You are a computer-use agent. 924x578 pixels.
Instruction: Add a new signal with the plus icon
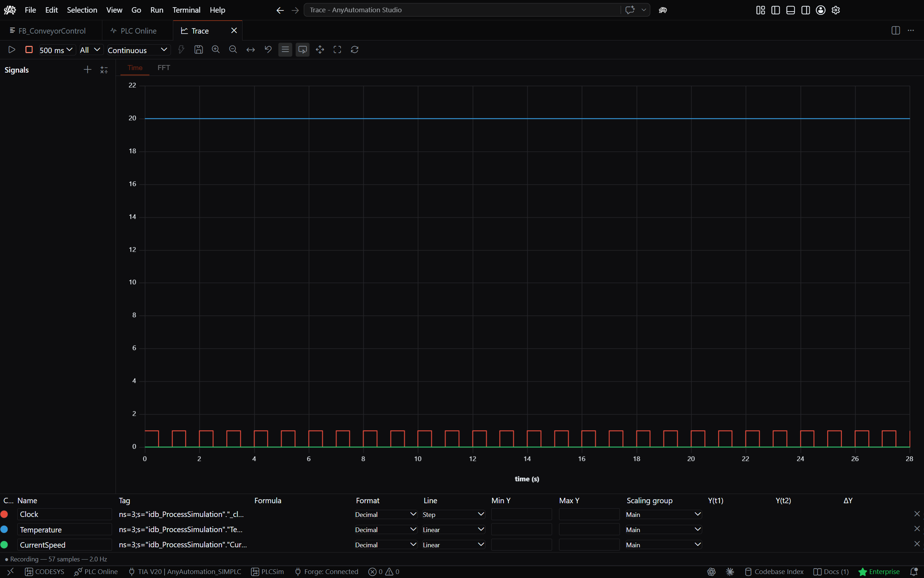tap(87, 70)
